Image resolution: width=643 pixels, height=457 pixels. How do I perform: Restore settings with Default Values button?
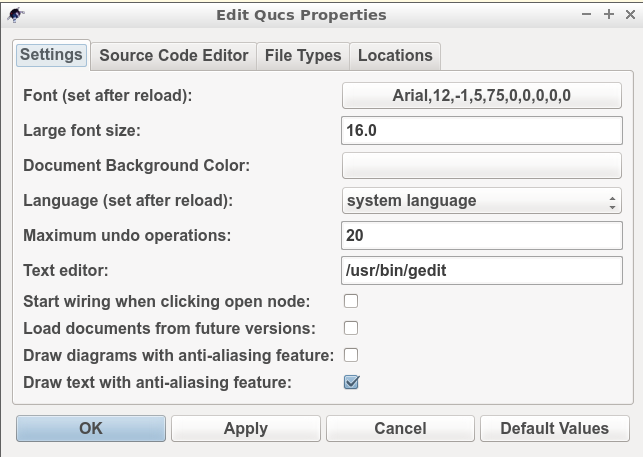[554, 428]
